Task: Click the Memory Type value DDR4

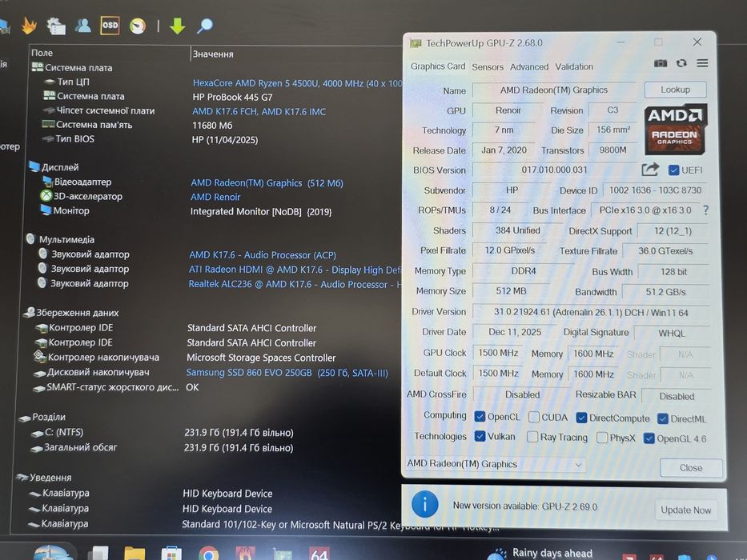Action: click(x=524, y=271)
